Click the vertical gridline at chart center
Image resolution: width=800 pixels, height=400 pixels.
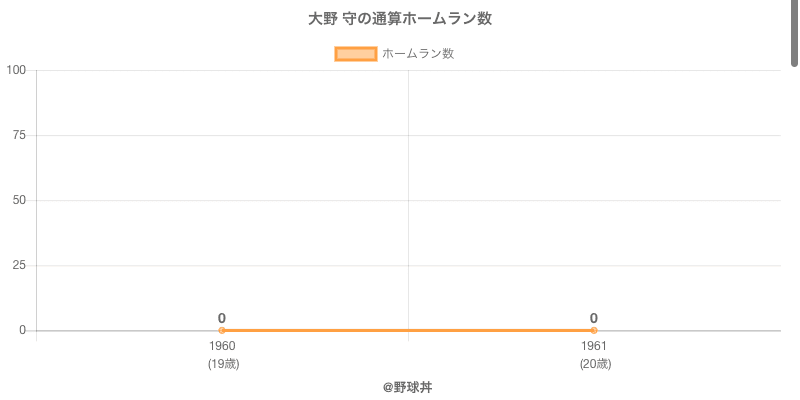tap(408, 200)
